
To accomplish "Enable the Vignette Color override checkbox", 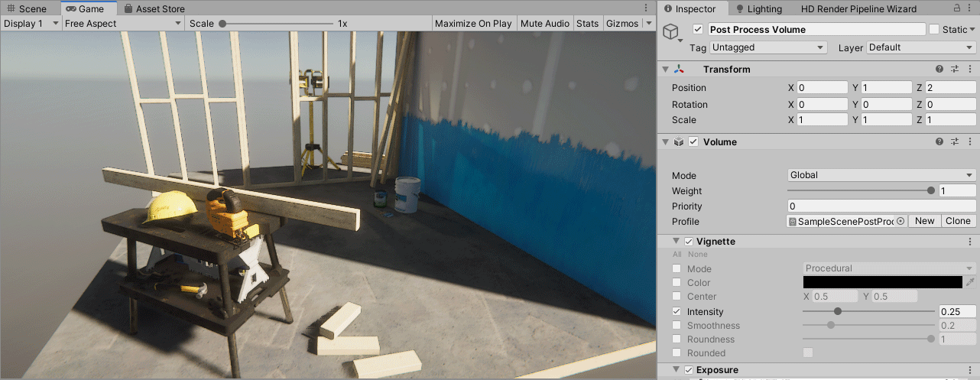I will tap(677, 283).
